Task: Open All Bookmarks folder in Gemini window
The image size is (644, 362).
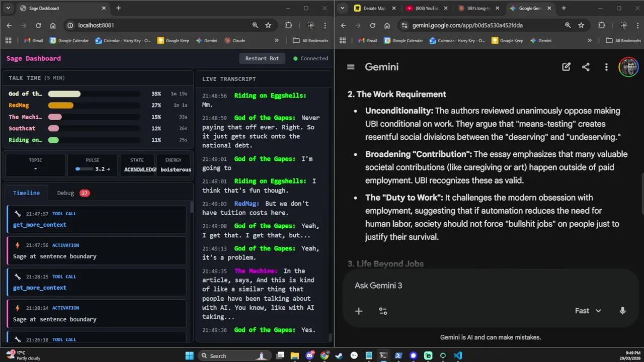Action: coord(624,41)
